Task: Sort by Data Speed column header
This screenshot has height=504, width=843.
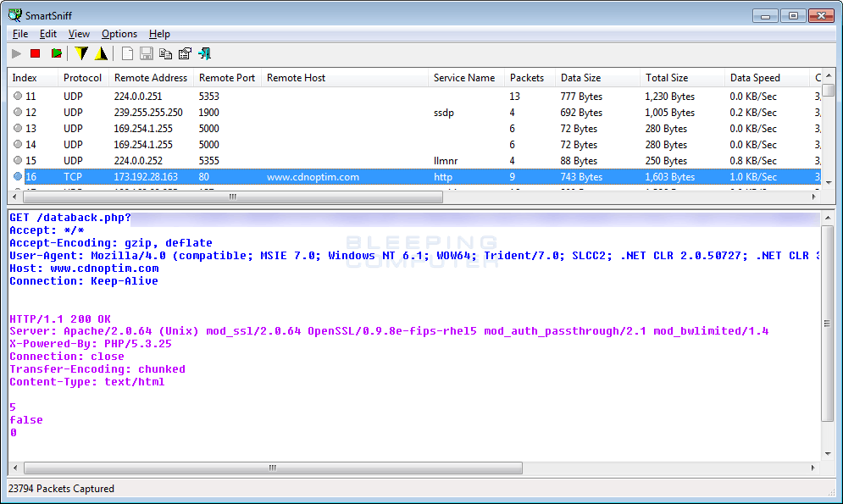Action: (x=767, y=78)
